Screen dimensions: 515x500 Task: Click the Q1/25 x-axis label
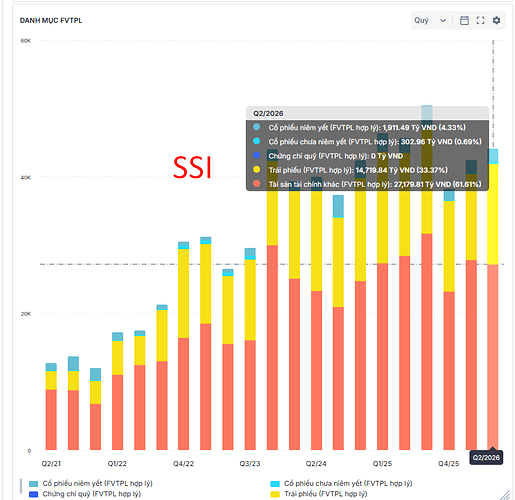[x=382, y=464]
